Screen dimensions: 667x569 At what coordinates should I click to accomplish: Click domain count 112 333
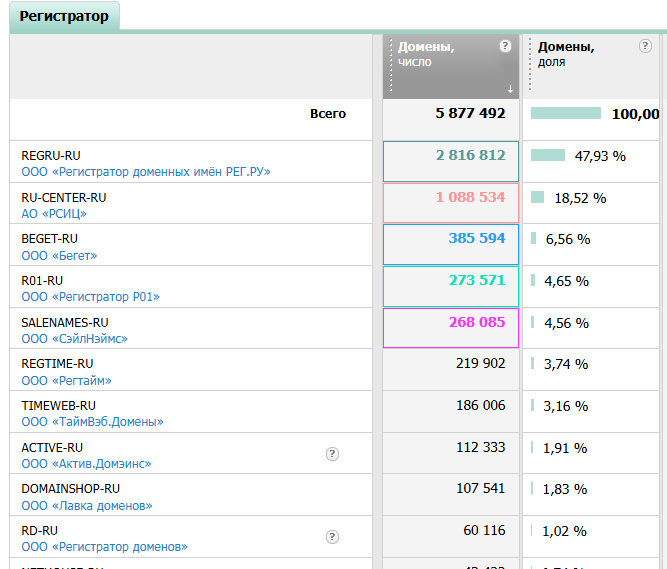(x=481, y=447)
